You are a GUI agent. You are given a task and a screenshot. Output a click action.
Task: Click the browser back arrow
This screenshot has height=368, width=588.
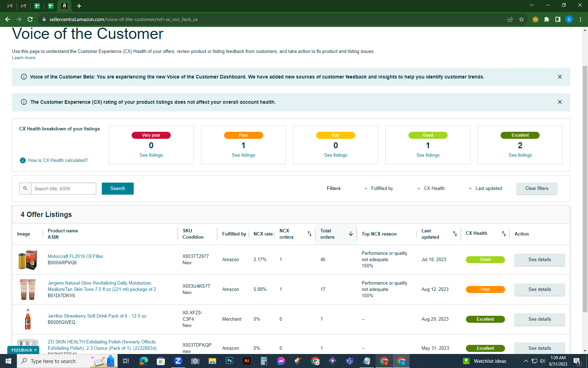8,19
